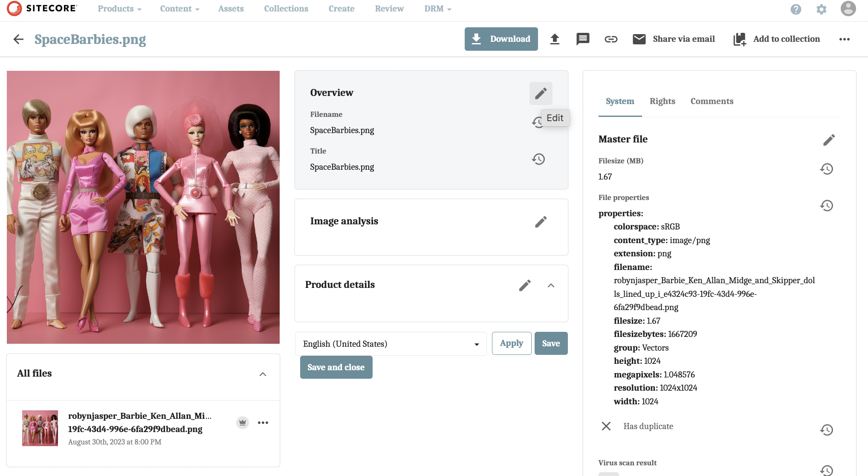Open the comments speech-bubble icon

point(582,39)
